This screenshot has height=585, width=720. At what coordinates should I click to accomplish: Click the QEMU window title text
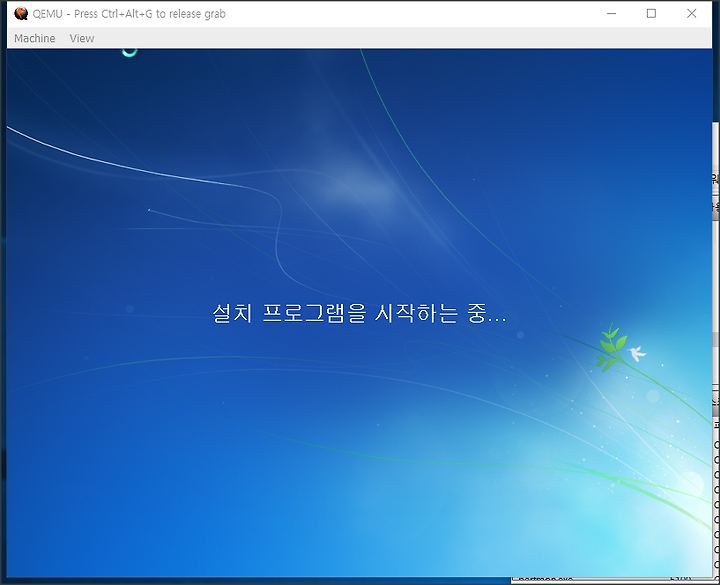[129, 14]
